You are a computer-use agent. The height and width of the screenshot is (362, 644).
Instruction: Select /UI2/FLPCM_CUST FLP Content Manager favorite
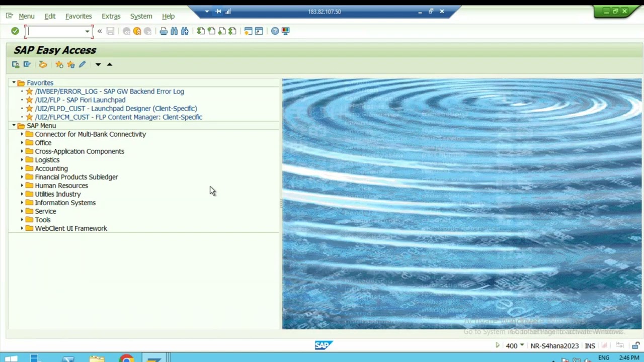(118, 117)
